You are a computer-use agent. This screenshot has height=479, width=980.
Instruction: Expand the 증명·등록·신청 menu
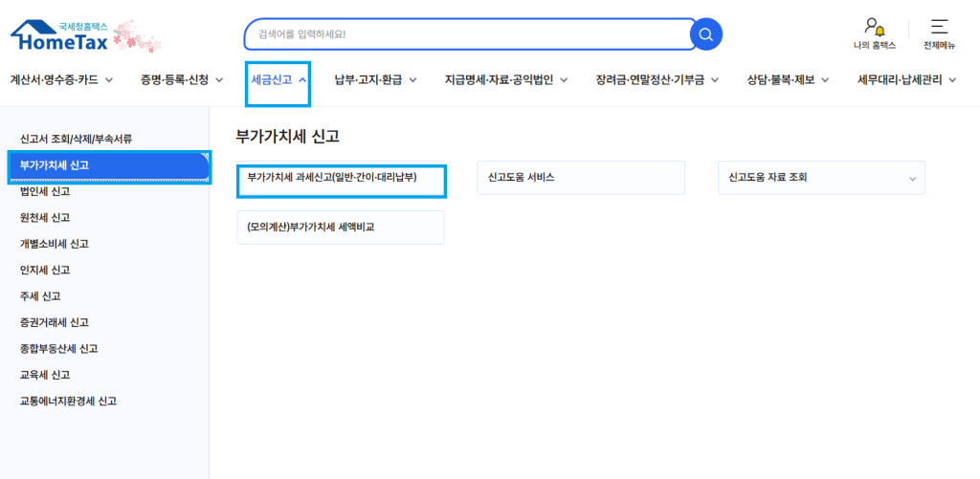[182, 80]
